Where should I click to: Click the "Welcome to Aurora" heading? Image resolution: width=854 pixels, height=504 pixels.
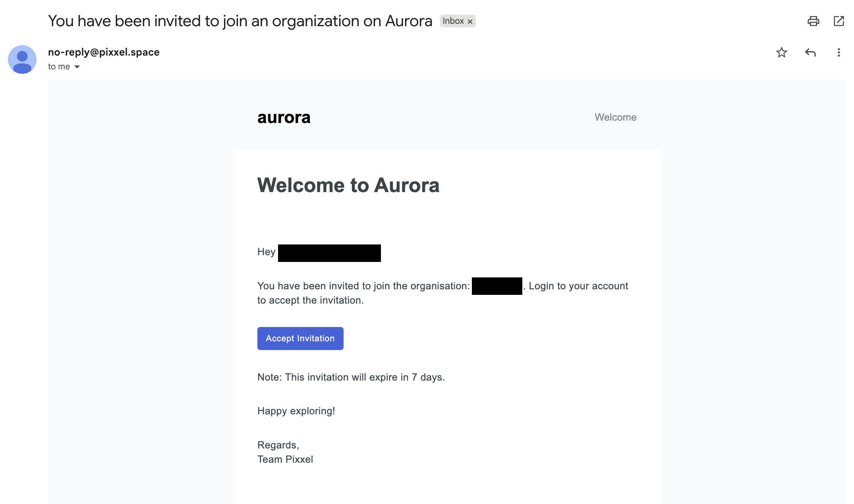tap(348, 185)
